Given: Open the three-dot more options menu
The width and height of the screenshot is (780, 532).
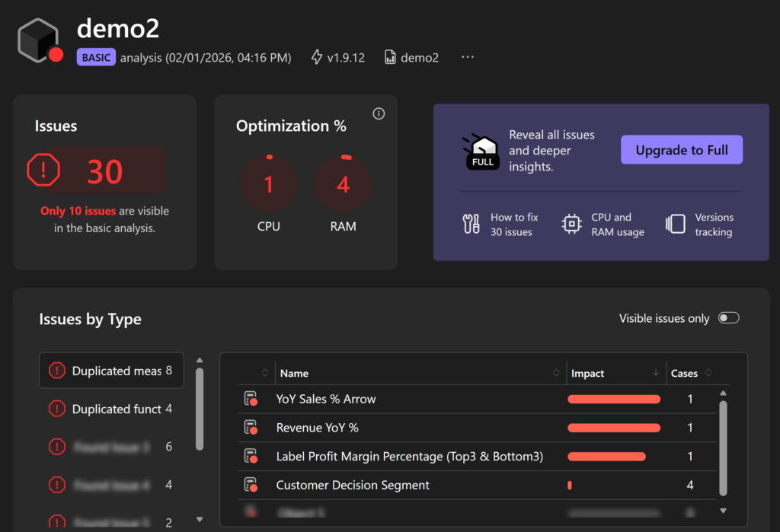Looking at the screenshot, I should coord(468,58).
